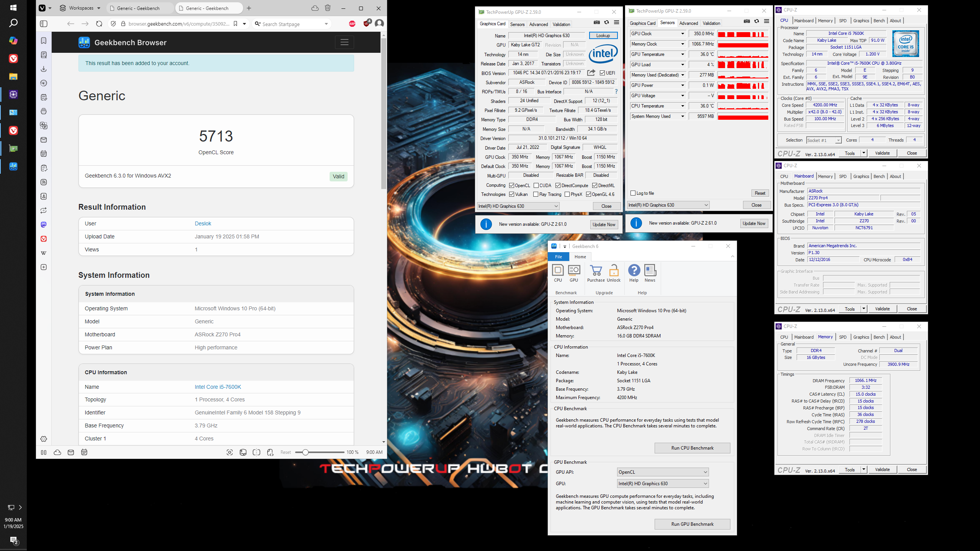The height and width of the screenshot is (551, 980).
Task: Open Windows Start menu
Action: [x=13, y=7]
